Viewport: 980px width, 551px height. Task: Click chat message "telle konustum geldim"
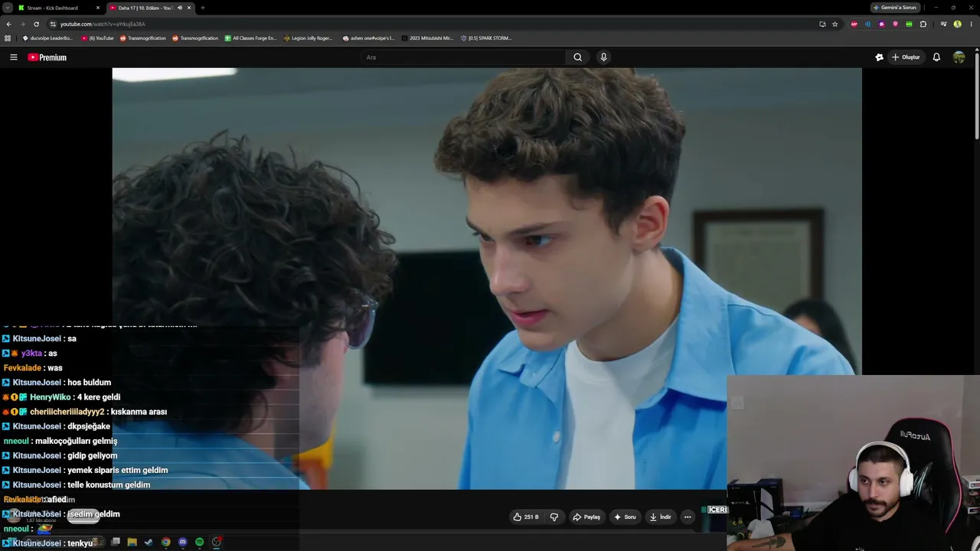109,485
